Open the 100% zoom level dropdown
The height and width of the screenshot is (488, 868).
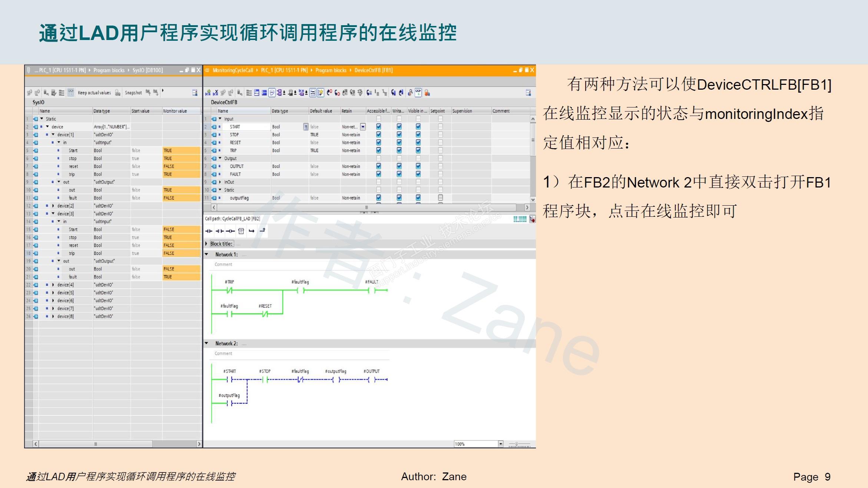[501, 444]
